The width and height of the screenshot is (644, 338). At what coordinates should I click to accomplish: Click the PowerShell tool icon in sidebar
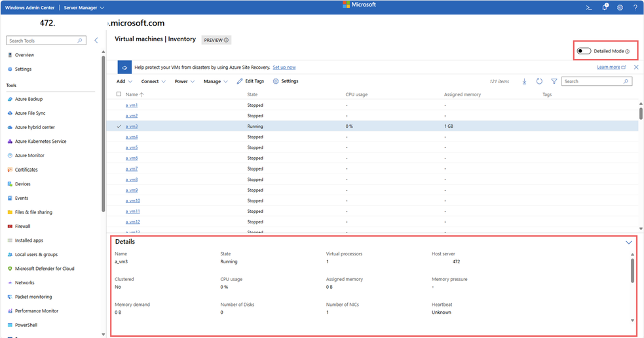pos(10,325)
